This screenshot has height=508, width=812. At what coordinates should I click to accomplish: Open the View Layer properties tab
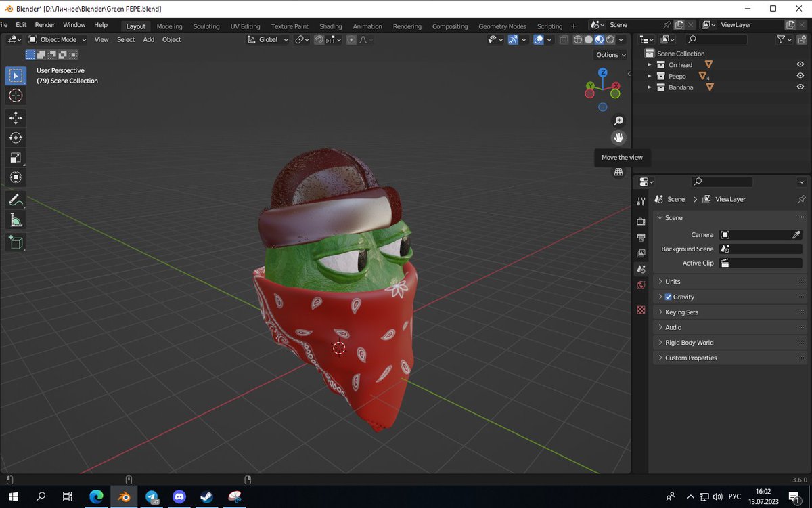[x=641, y=253]
